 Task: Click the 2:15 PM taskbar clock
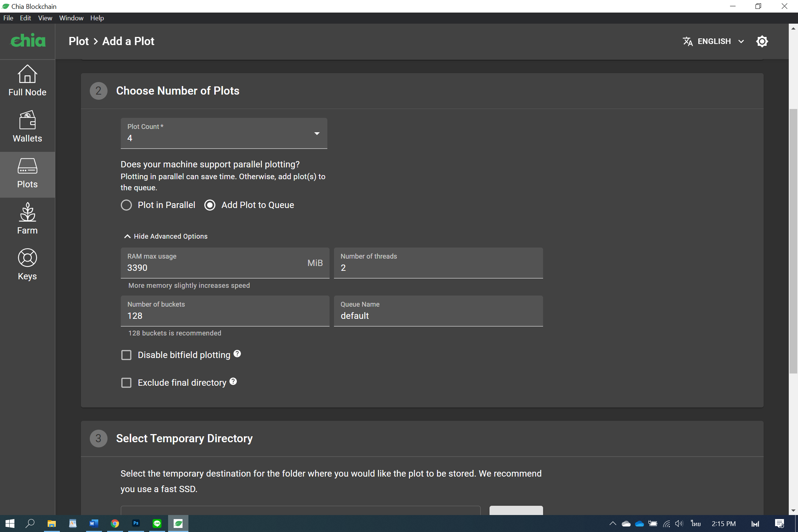pos(724,524)
